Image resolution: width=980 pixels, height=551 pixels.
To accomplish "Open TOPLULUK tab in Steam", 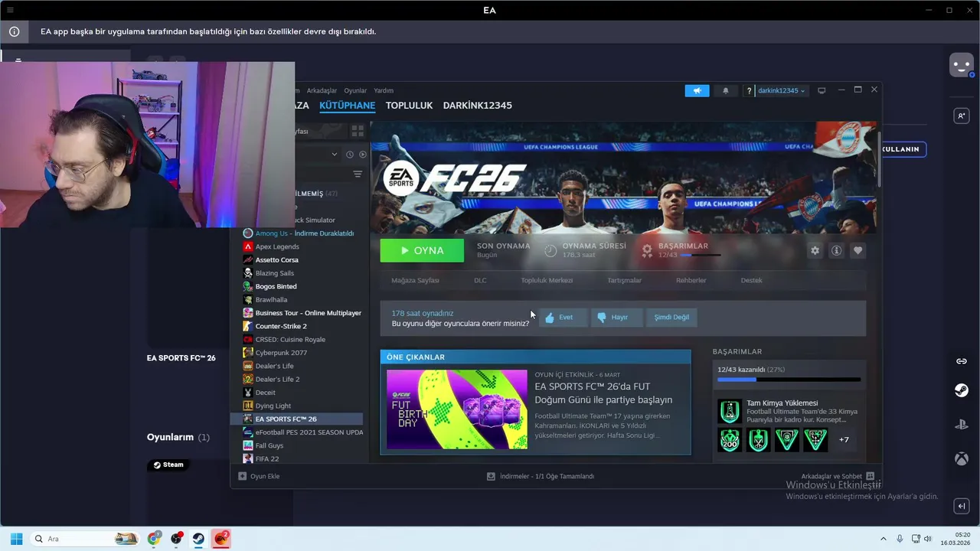I will (409, 106).
